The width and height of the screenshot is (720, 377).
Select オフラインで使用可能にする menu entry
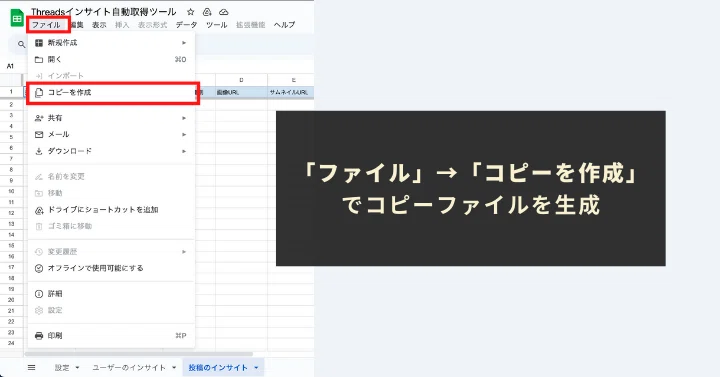pos(112,268)
